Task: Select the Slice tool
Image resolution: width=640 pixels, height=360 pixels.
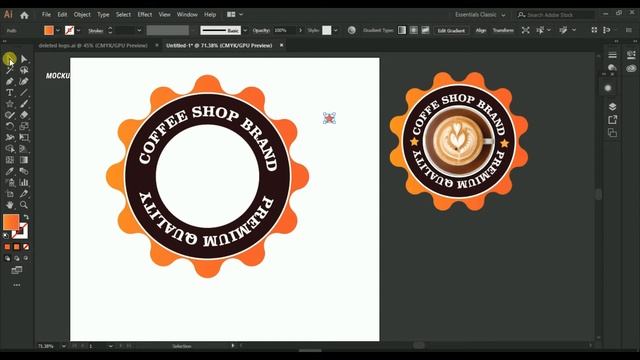Action: (x=24, y=193)
